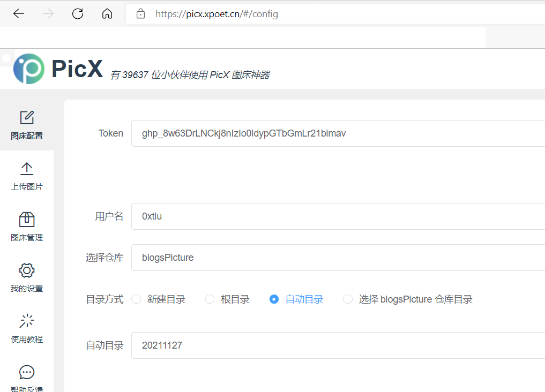
Task: Click the PicX title text
Action: (x=77, y=69)
